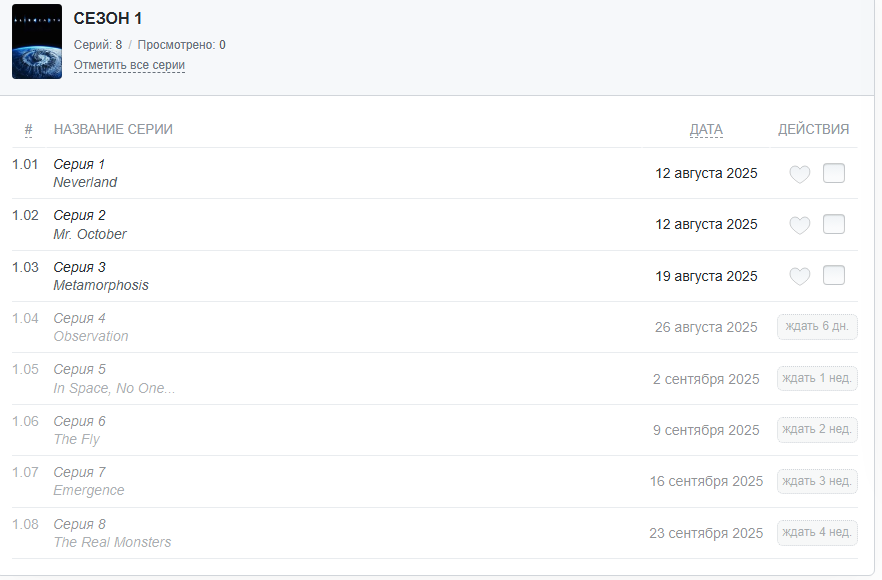Click the 'ждать 1 нед.' badge
This screenshot has width=882, height=580.
pos(817,378)
